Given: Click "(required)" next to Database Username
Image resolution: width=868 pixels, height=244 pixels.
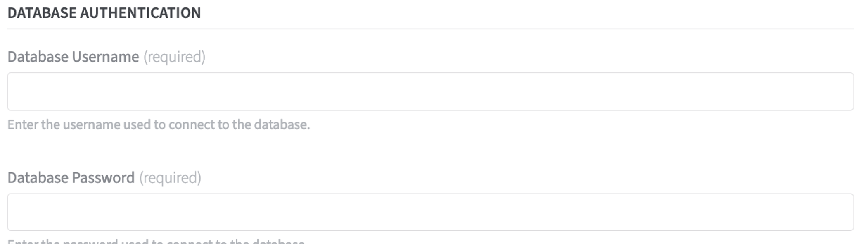Looking at the screenshot, I should (174, 57).
